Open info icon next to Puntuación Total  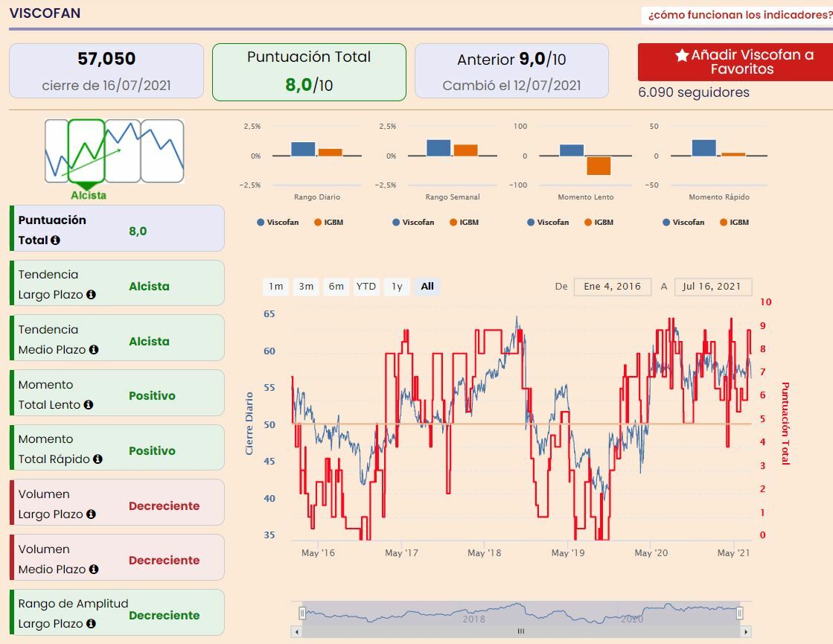coord(55,240)
